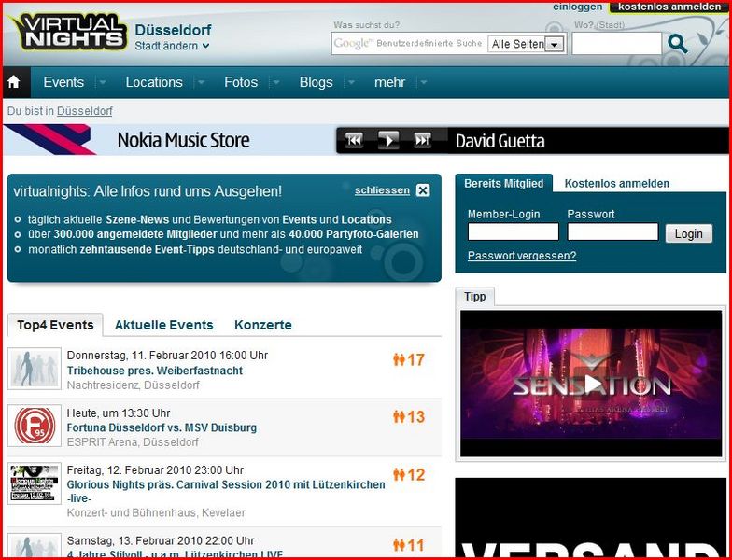Screen dimensions: 732x560
Task: Close the info box with X icon
Action: coord(422,190)
